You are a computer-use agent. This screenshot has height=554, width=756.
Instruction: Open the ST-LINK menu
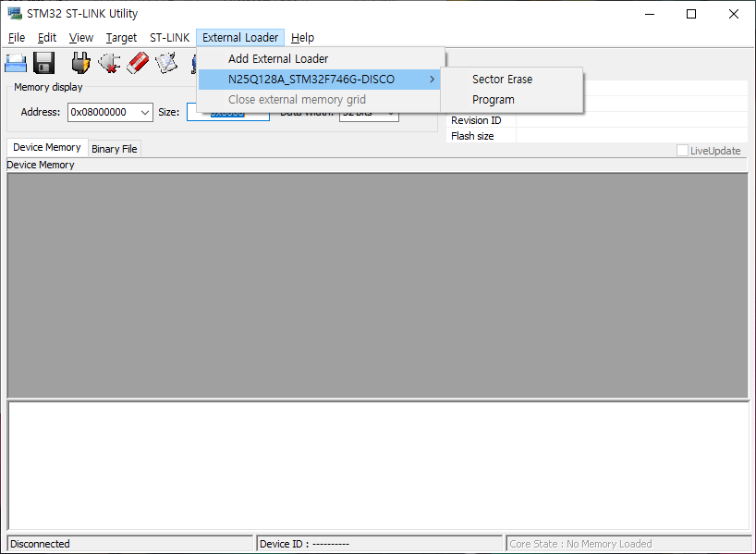170,38
